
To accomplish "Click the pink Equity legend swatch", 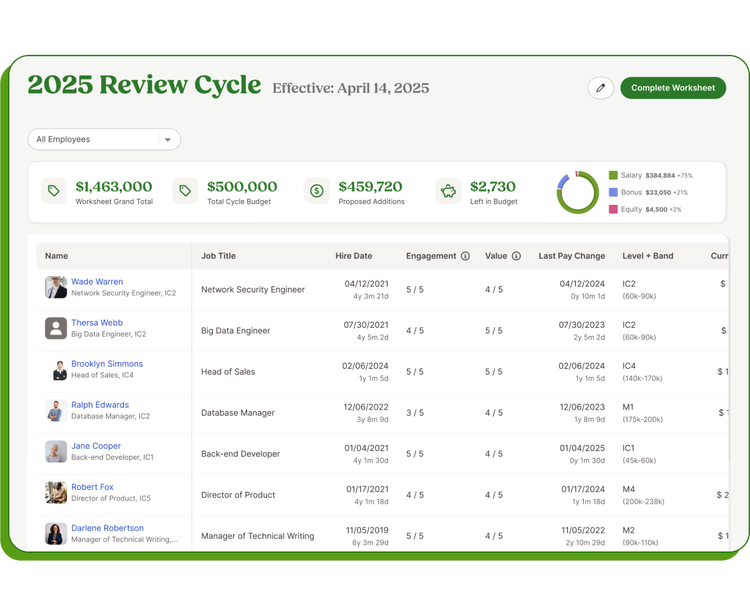I will tap(613, 209).
